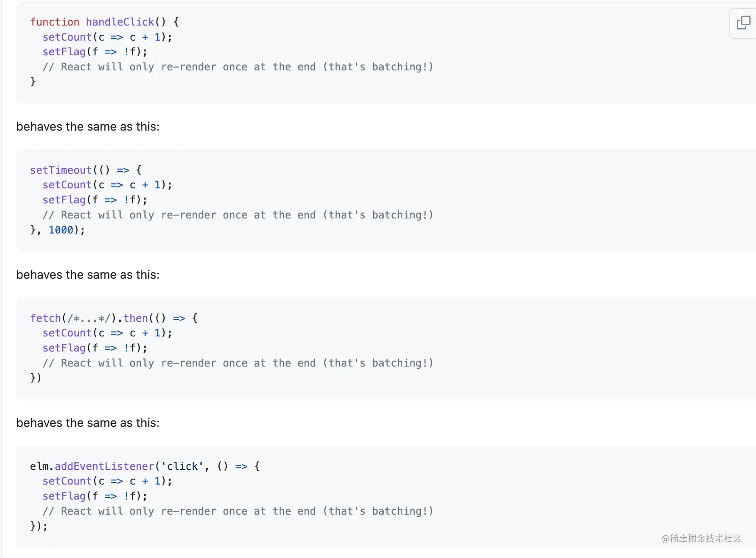Click setCount inside handleClick function

click(x=67, y=37)
